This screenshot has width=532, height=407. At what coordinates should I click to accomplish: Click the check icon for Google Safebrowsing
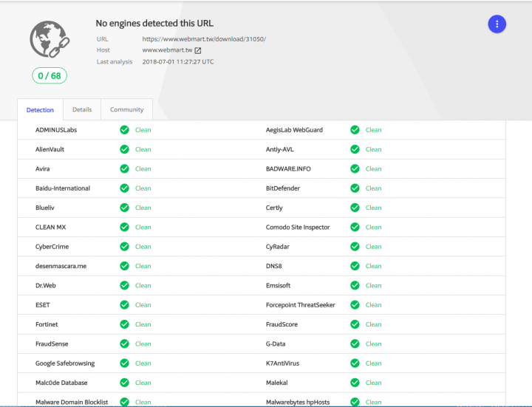pos(125,363)
